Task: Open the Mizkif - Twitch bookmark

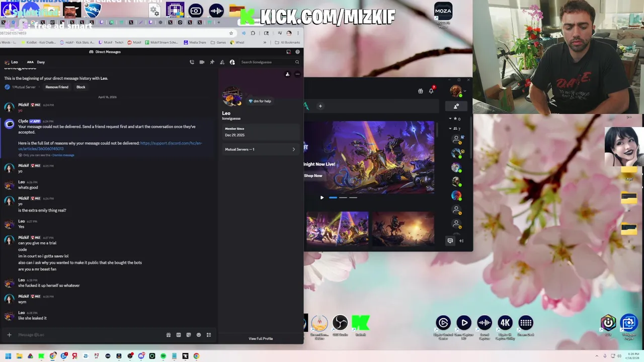Action: (x=112, y=43)
